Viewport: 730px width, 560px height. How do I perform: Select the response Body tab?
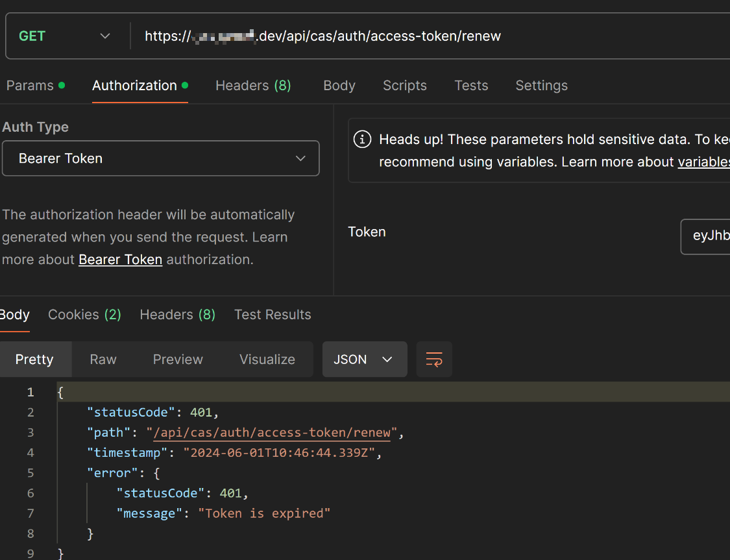coord(14,315)
